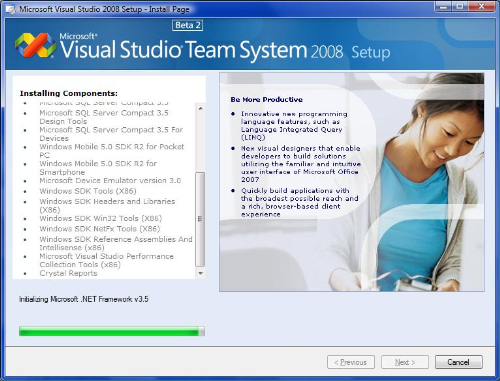Select 'Microsoft SQL Server Compact 3.5 For Devices'

111,134
